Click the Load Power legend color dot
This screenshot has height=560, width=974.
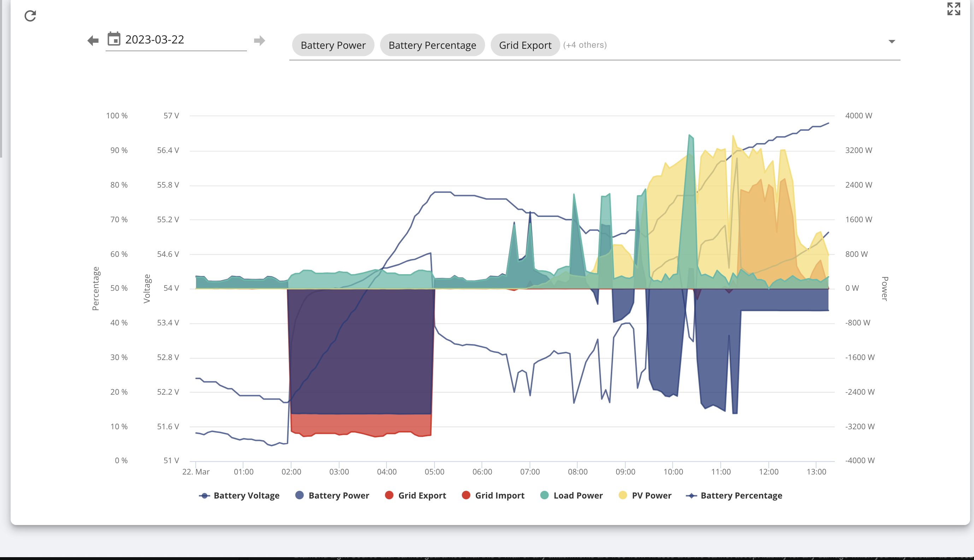(544, 495)
